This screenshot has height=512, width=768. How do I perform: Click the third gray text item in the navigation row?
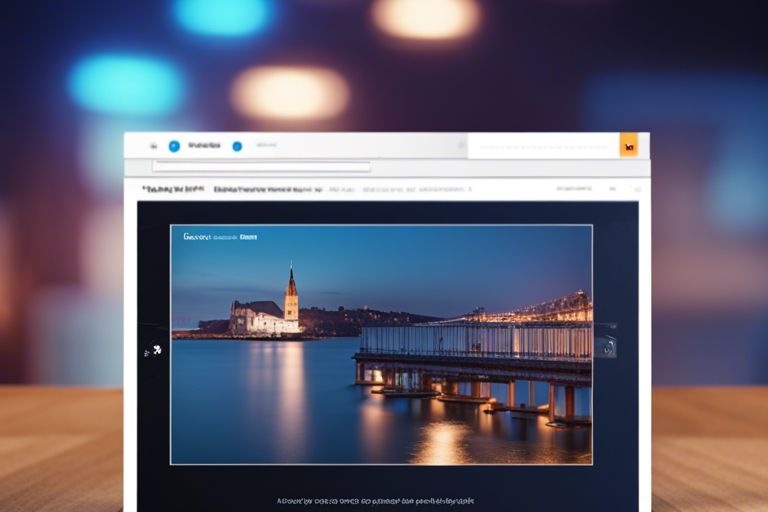tap(342, 188)
